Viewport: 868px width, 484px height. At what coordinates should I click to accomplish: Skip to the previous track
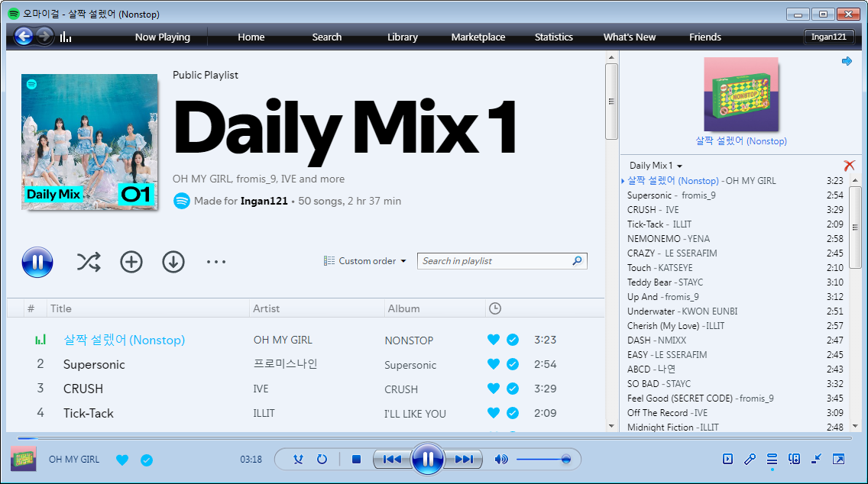click(x=392, y=459)
